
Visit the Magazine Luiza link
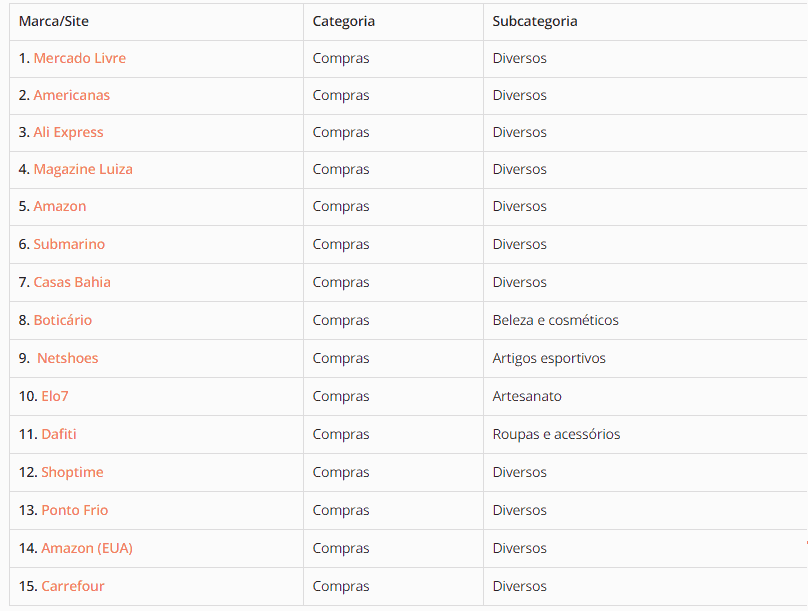tap(83, 169)
